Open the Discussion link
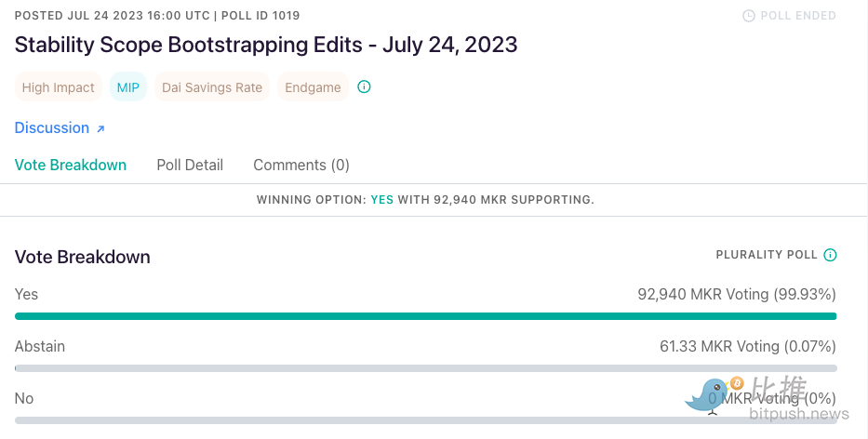Image resolution: width=868 pixels, height=439 pixels. 52,127
